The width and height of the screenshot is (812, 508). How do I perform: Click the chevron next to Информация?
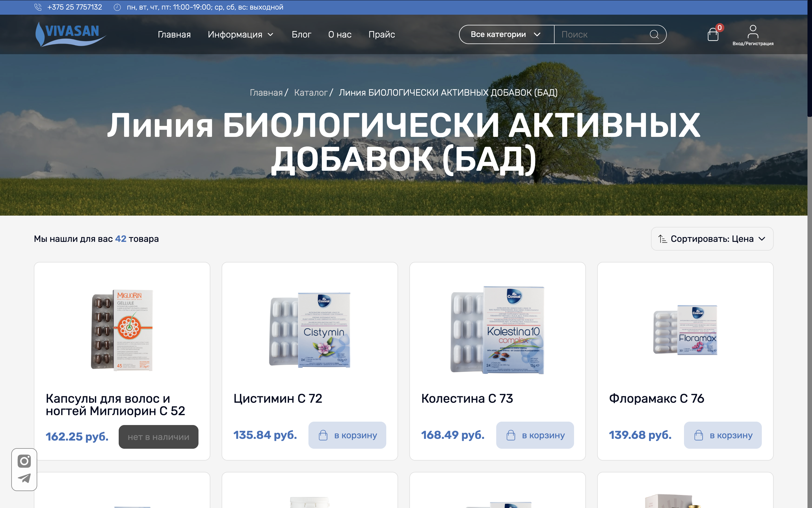coord(270,34)
